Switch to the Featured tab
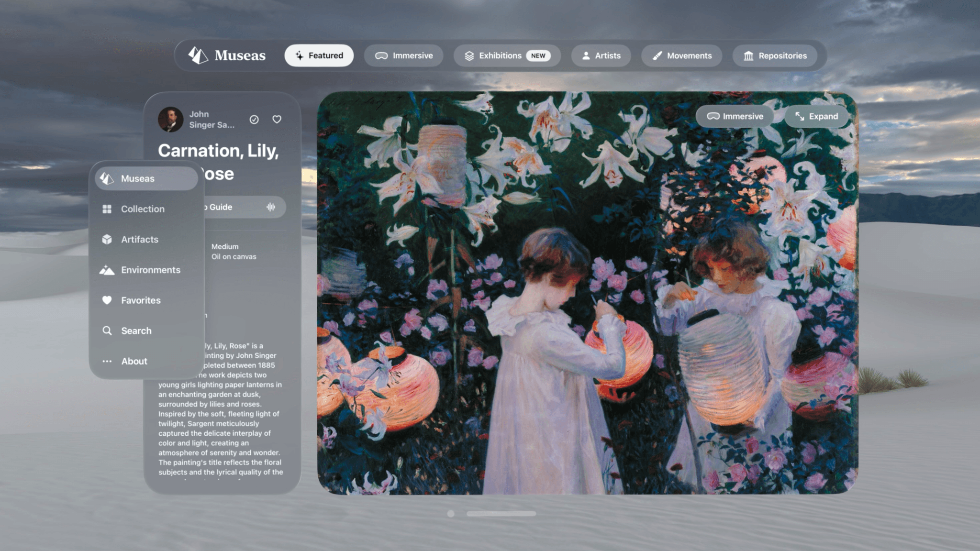 pyautogui.click(x=319, y=55)
